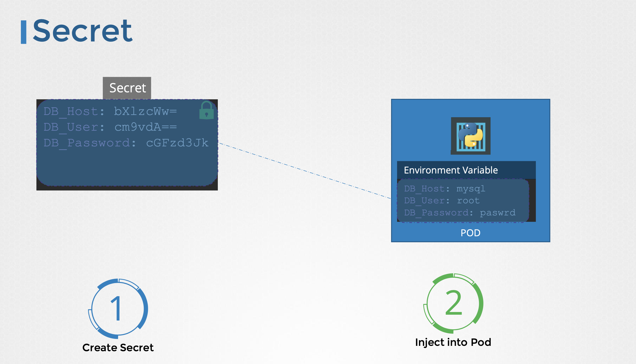The width and height of the screenshot is (636, 364).
Task: Click the 'DB_User: cm9vdA==' line
Action: click(110, 127)
